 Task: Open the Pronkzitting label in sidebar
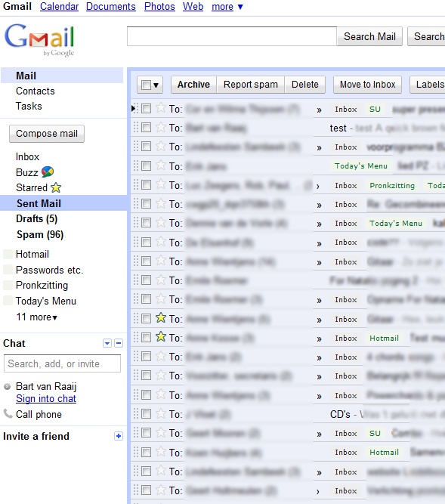(x=42, y=285)
